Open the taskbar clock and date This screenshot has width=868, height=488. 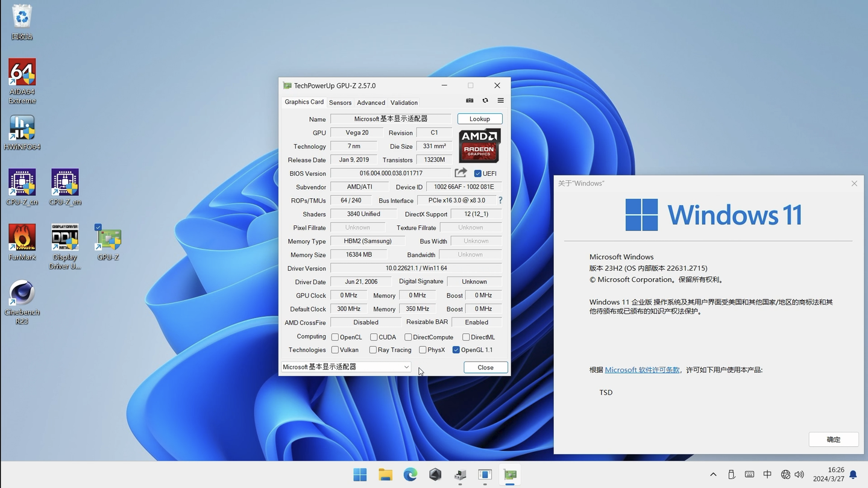pyautogui.click(x=828, y=475)
